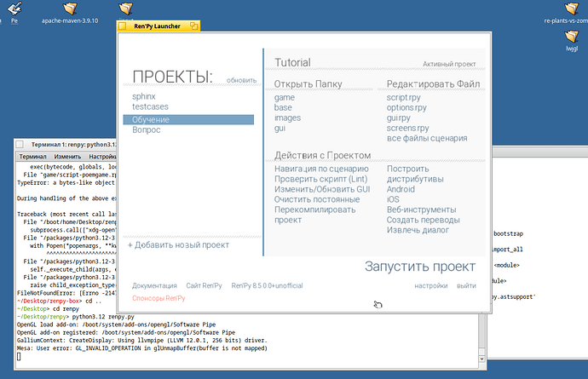Open the Сайт Ren'Py link
The width and height of the screenshot is (588, 379).
(x=204, y=285)
